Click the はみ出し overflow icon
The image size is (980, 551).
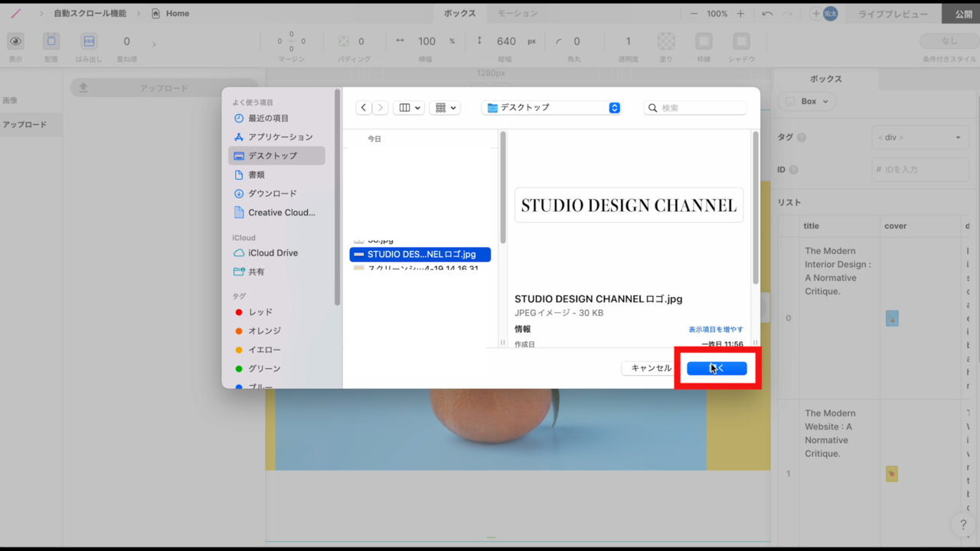(89, 41)
